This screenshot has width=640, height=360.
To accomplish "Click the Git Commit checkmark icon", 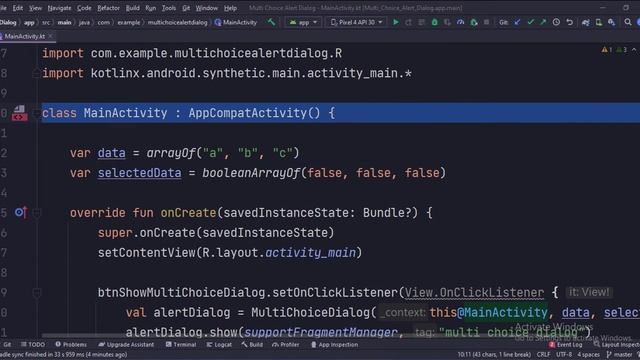I will [x=530, y=22].
